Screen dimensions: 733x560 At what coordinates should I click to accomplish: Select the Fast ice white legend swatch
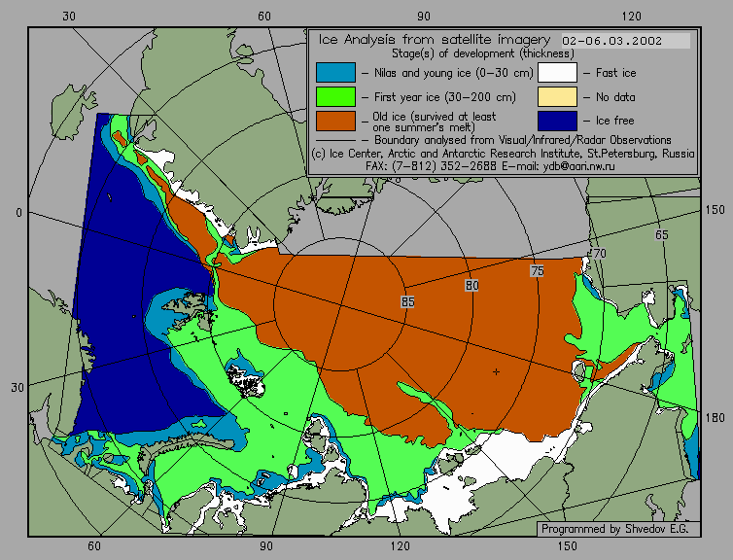coord(557,73)
